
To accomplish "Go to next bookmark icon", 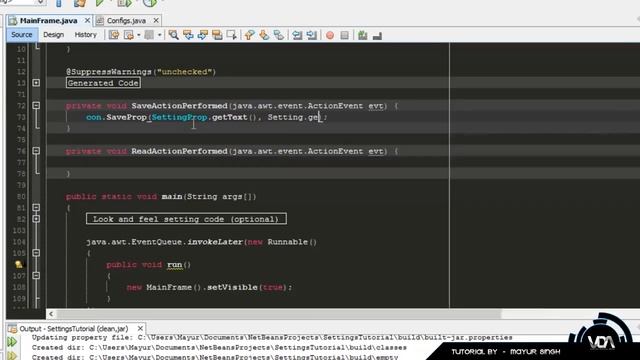I will [x=264, y=35].
